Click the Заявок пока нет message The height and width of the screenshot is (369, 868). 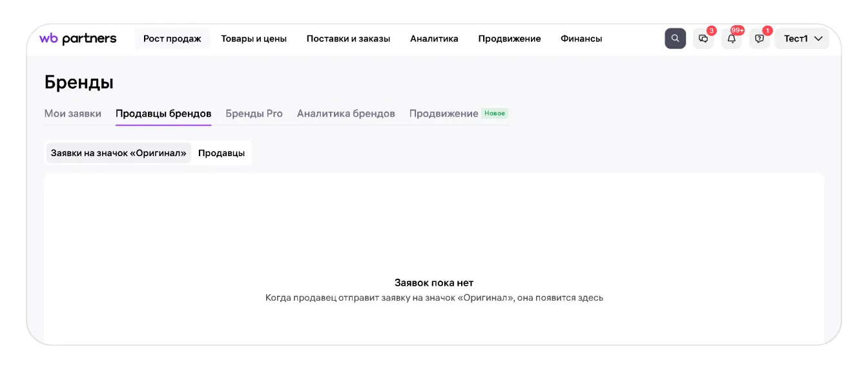pyautogui.click(x=434, y=283)
